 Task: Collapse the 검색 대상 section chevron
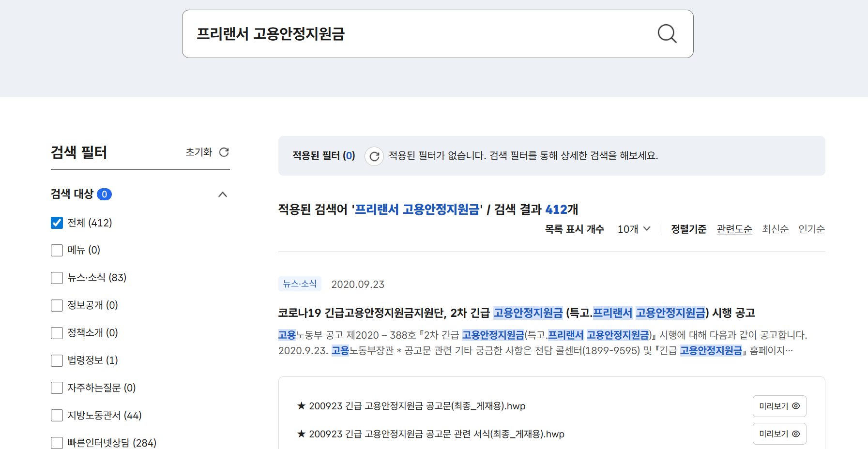tap(223, 195)
